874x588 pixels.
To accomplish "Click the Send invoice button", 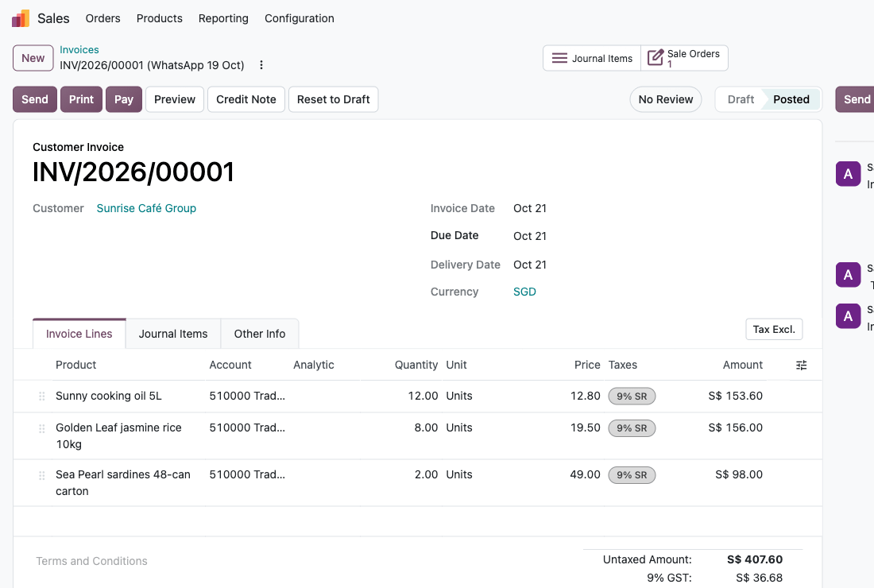I will (34, 99).
